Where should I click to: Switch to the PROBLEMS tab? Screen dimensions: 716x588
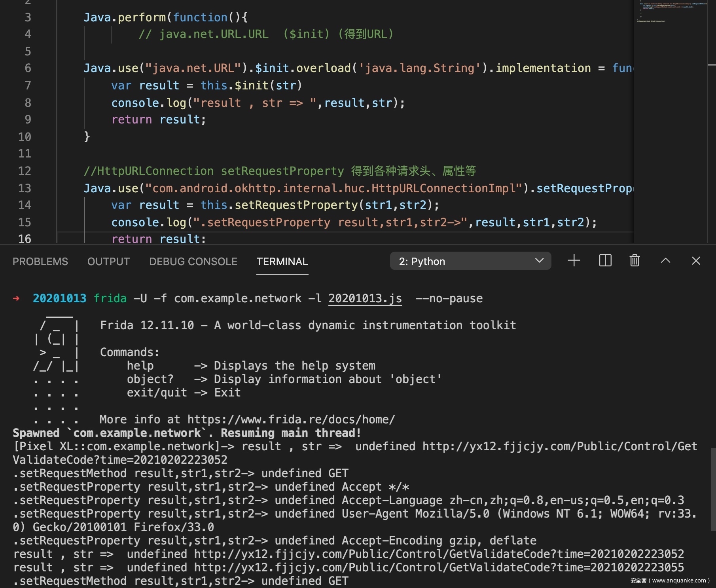point(40,262)
